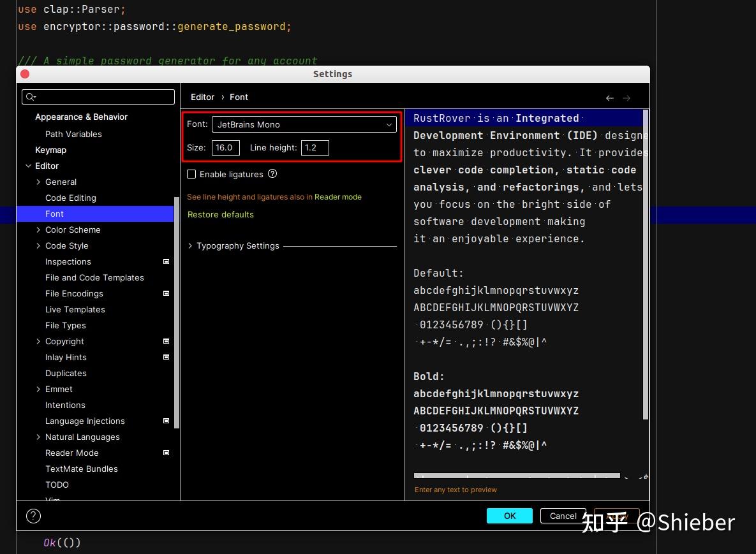Enable the Enable ligatures checkbox

point(191,174)
